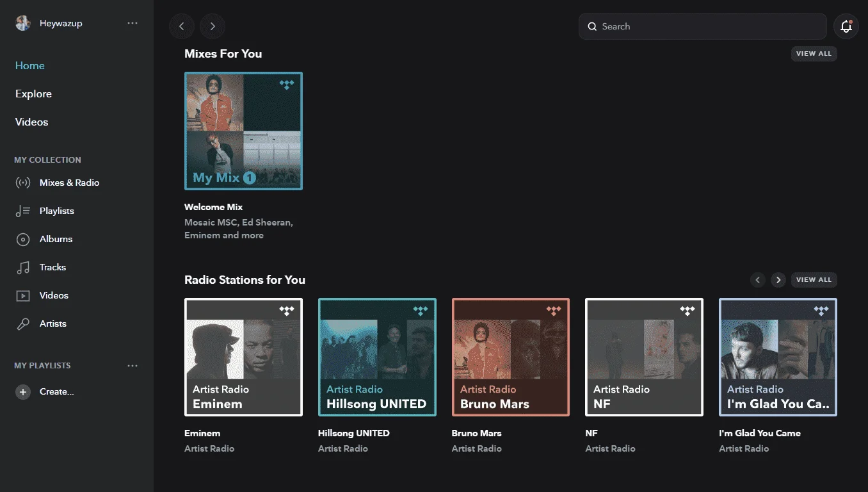Open the Mixes & Radio icon in sidebar
The width and height of the screenshot is (868, 492).
tap(23, 183)
